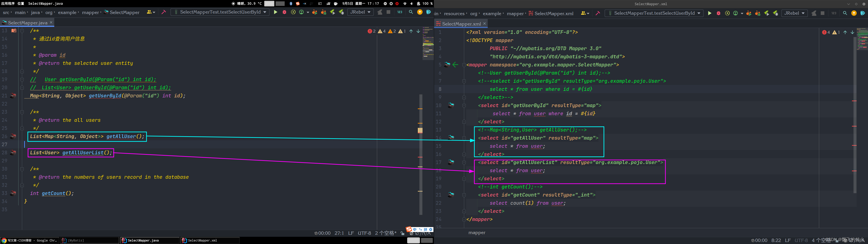
Task: Stop button in SelectMapper.xml window toolbar
Action: [x=823, y=13]
